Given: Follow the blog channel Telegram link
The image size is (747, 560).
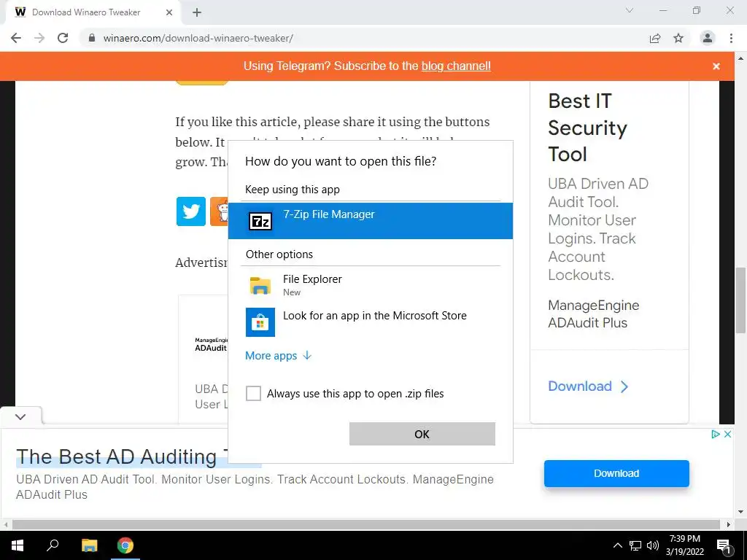Looking at the screenshot, I should (x=456, y=66).
